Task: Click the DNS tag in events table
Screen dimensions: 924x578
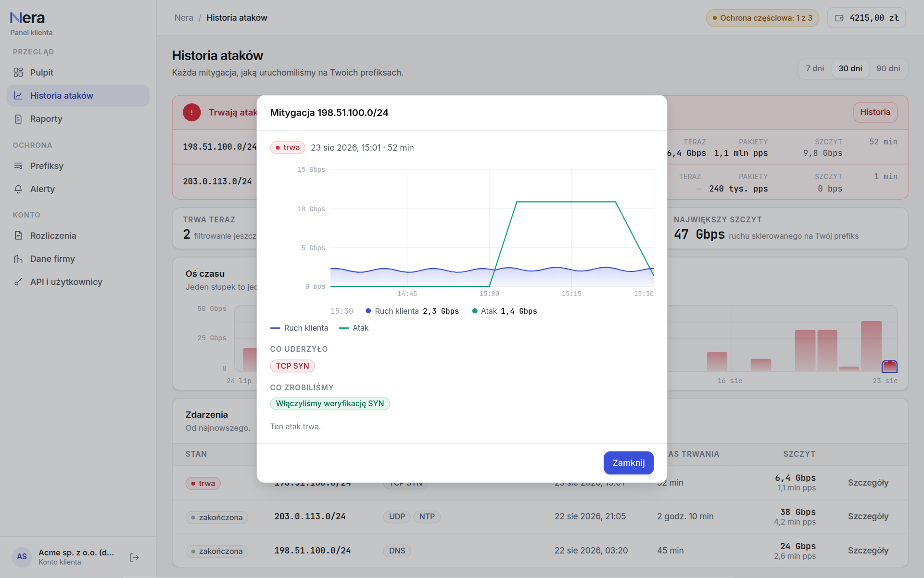Action: click(397, 551)
